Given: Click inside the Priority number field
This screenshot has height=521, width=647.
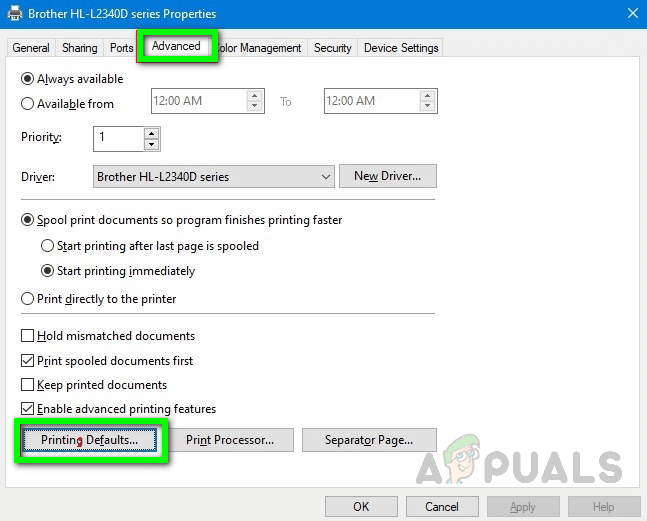Looking at the screenshot, I should click(117, 138).
